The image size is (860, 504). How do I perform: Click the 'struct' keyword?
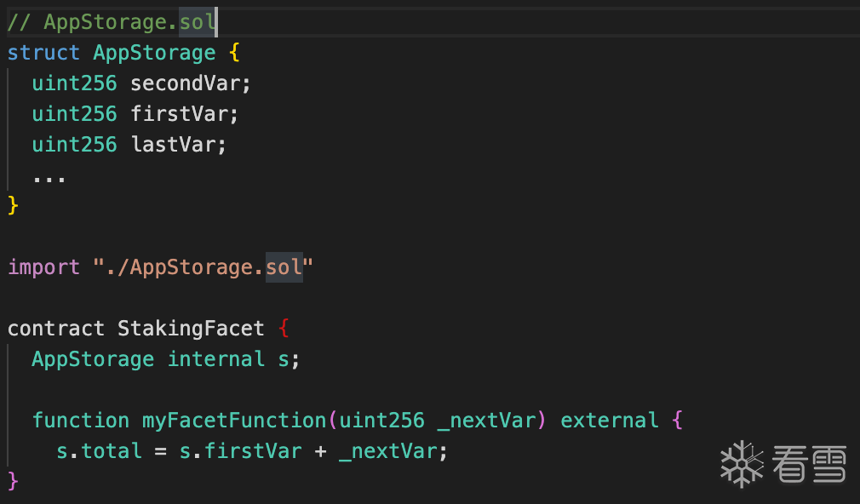point(43,53)
